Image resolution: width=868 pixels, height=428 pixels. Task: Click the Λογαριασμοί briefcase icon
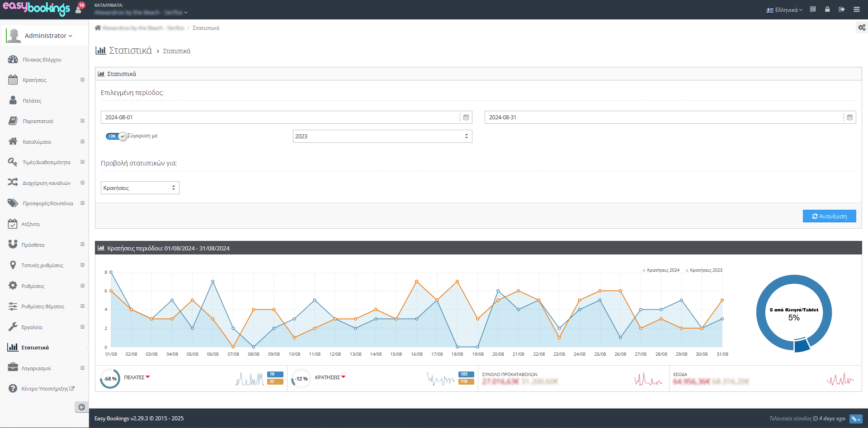13,367
